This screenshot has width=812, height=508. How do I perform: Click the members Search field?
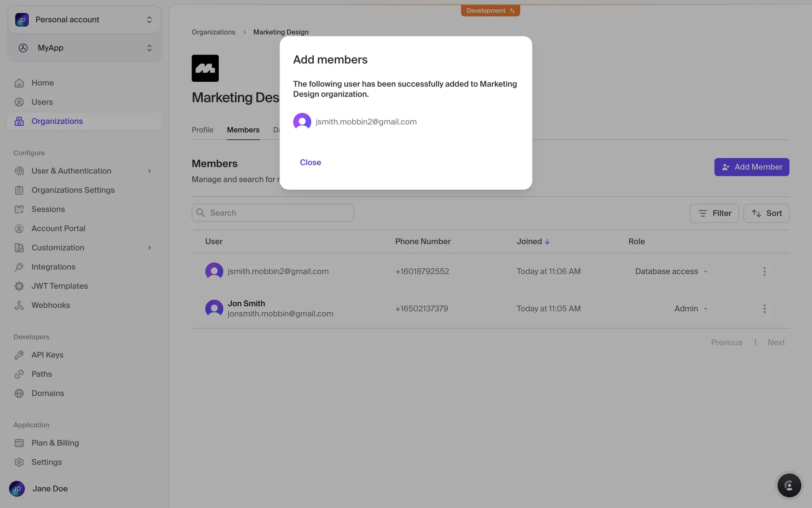pyautogui.click(x=273, y=213)
